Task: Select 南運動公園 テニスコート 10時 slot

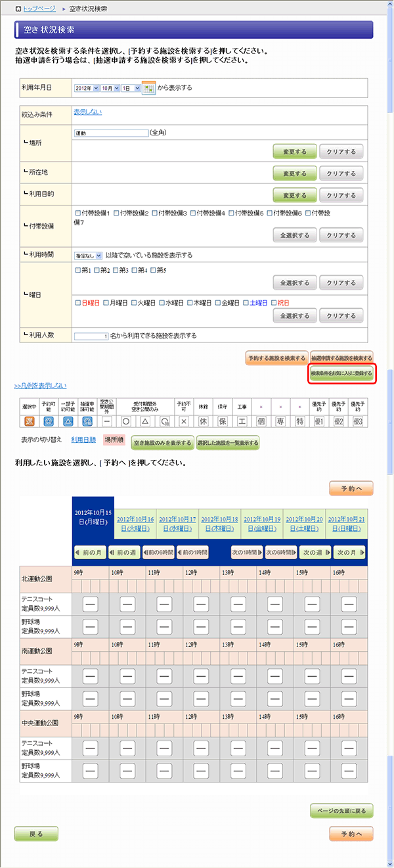Action: click(127, 675)
